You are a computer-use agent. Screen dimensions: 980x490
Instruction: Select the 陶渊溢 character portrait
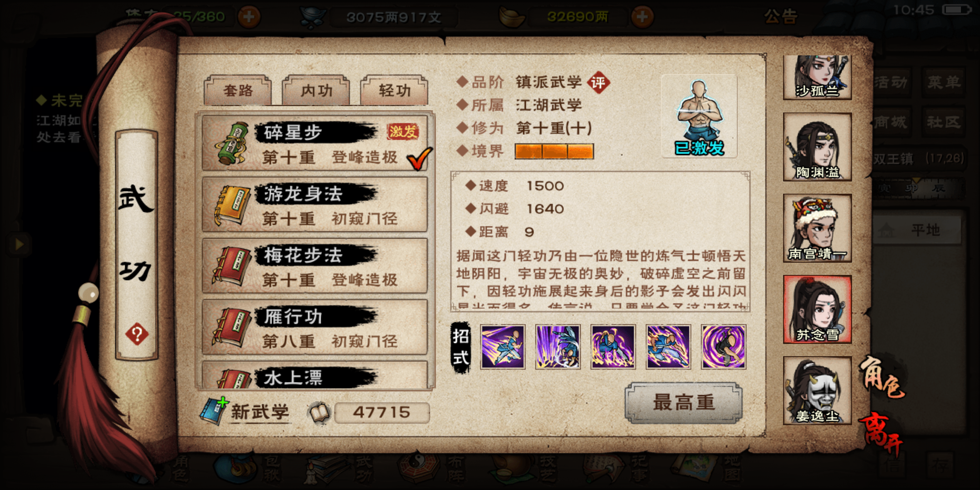tap(817, 147)
